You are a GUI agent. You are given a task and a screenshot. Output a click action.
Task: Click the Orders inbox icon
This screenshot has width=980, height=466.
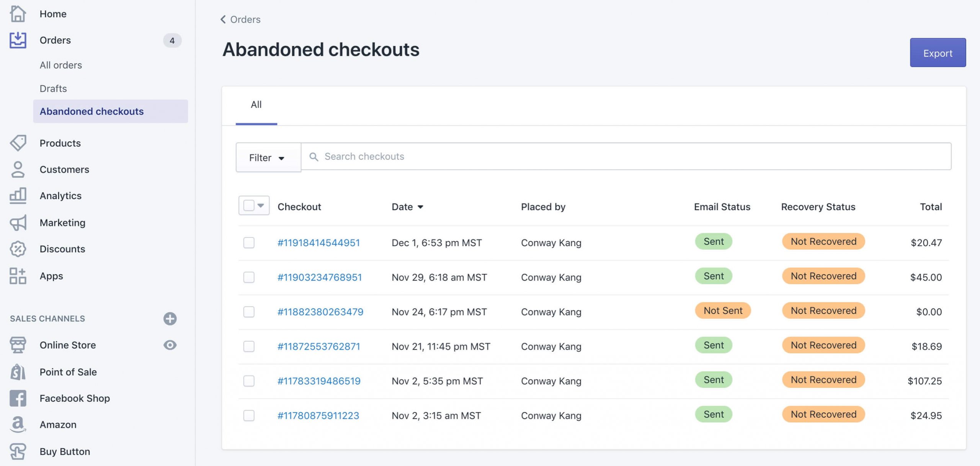point(18,40)
